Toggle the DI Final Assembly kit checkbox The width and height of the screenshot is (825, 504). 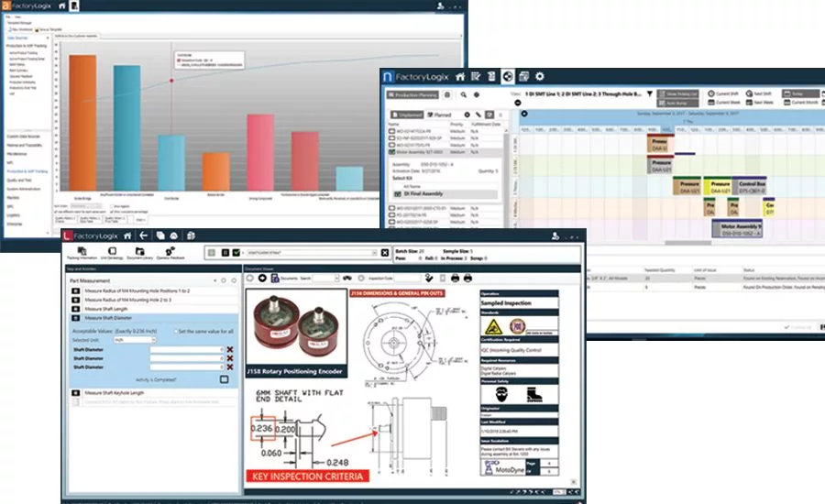[x=398, y=194]
